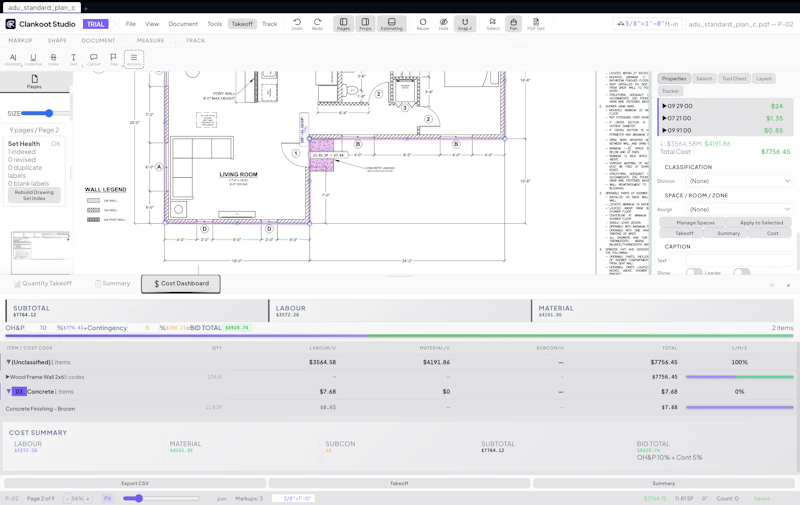Image resolution: width=800 pixels, height=505 pixels.
Task: Switch to the SHAPE ribbon tab
Action: pyautogui.click(x=57, y=40)
